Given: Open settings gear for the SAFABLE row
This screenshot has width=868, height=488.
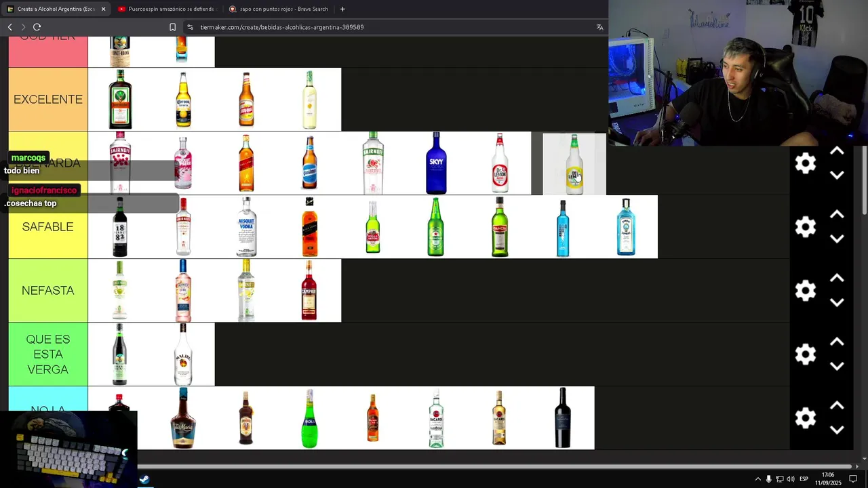Looking at the screenshot, I should click(806, 227).
